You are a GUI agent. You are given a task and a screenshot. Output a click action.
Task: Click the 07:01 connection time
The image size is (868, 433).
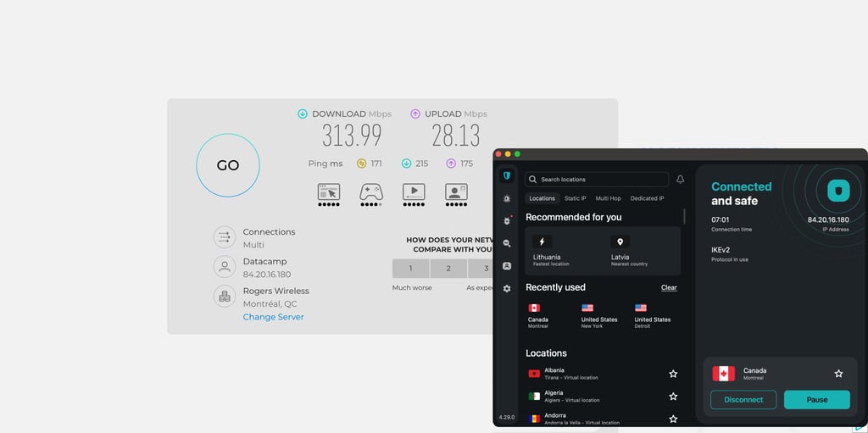tap(721, 219)
